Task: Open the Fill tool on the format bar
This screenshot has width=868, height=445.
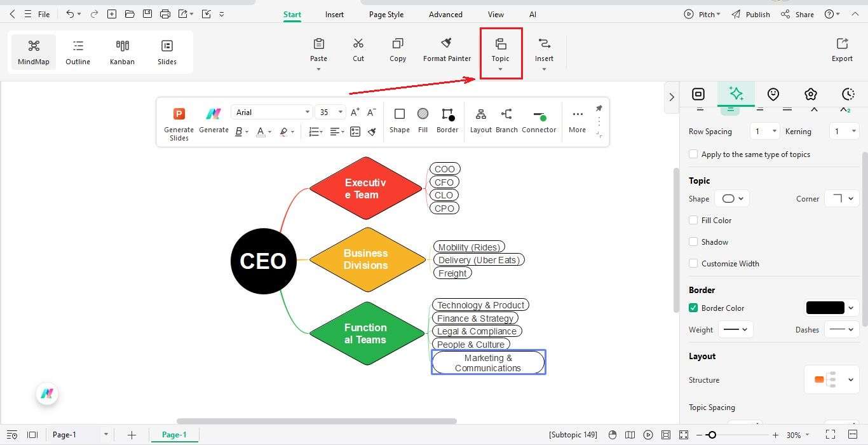Action: (x=423, y=120)
